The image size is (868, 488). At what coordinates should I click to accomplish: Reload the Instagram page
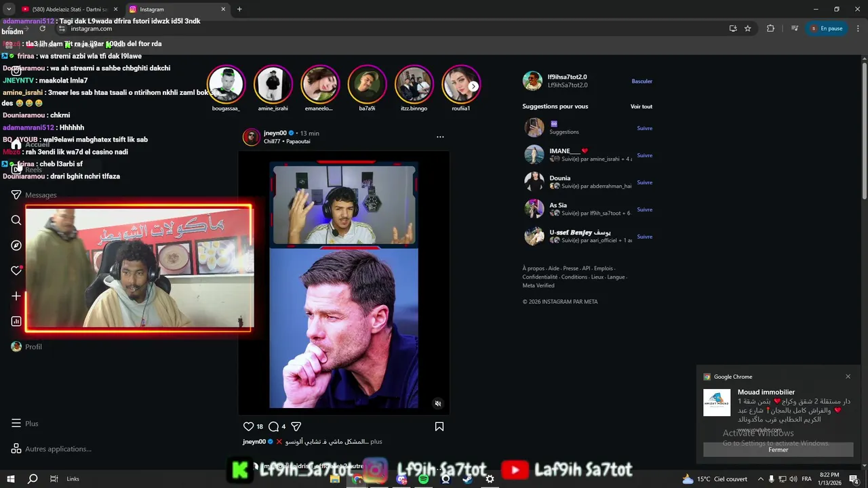tap(42, 28)
